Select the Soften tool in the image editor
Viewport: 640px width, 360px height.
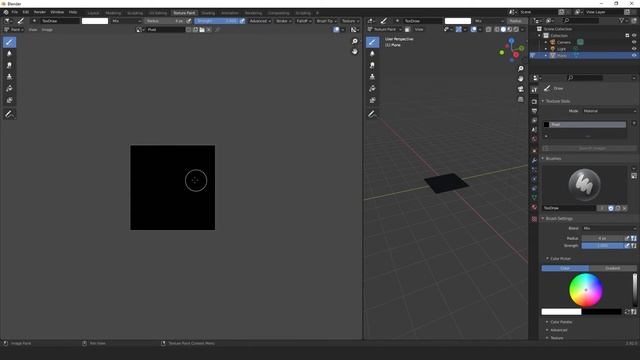pyautogui.click(x=9, y=53)
